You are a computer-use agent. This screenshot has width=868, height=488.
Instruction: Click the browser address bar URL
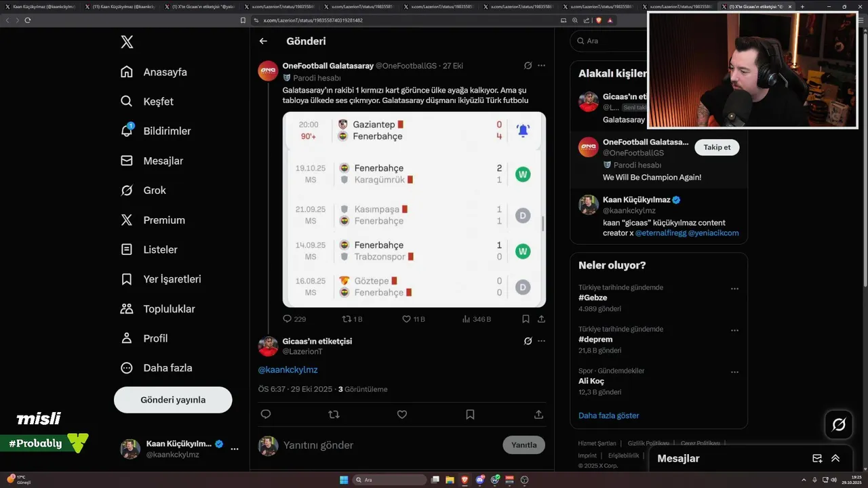tap(313, 20)
